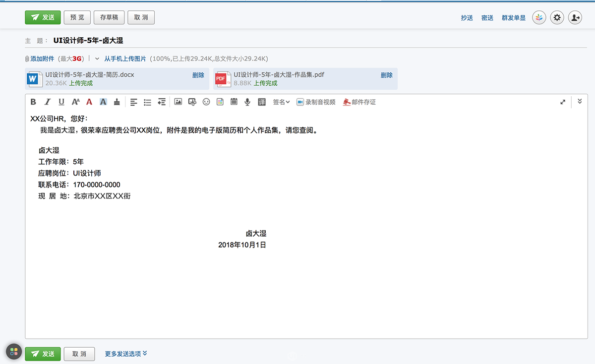Toggle bold text formatting
Viewport: 595px width, 364px height.
coord(33,102)
